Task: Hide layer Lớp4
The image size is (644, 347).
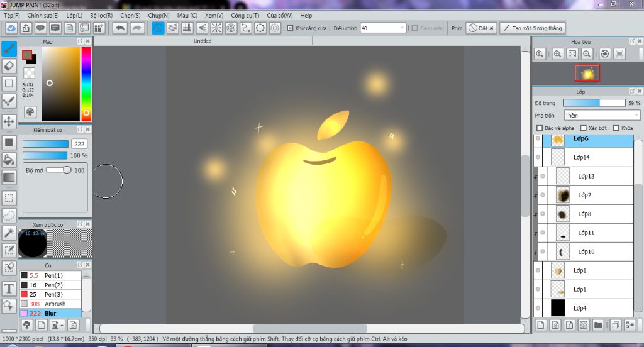Action: [538, 308]
